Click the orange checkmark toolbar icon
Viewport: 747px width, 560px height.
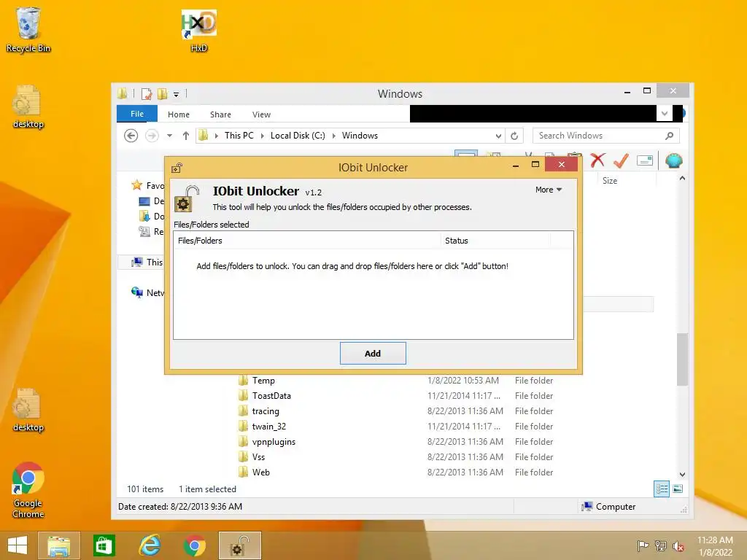(621, 160)
